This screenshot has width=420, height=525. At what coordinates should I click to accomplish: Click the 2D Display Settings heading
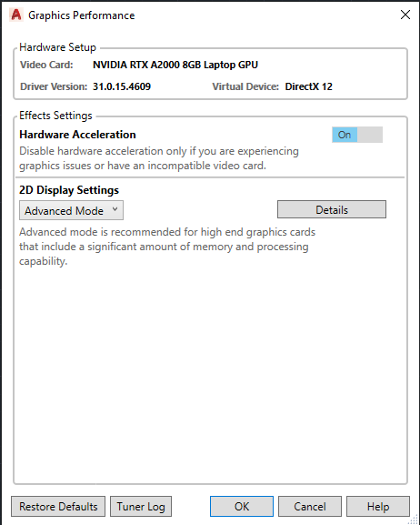click(69, 190)
